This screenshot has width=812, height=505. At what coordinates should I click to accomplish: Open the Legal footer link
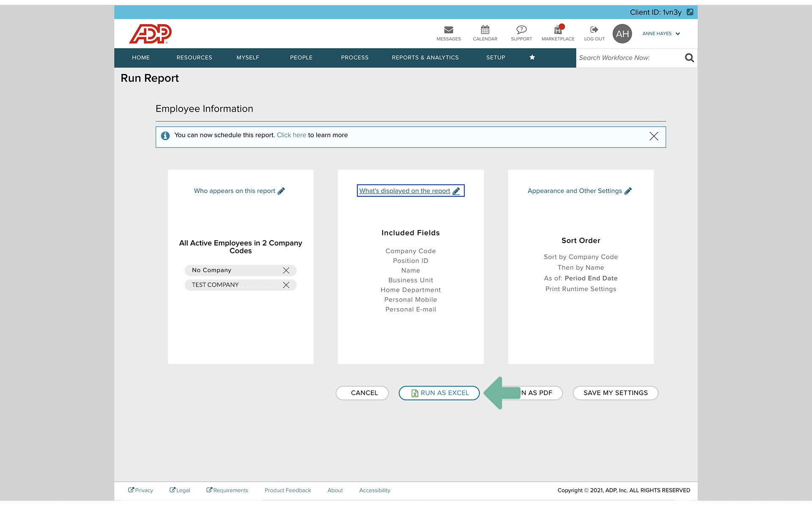point(180,490)
